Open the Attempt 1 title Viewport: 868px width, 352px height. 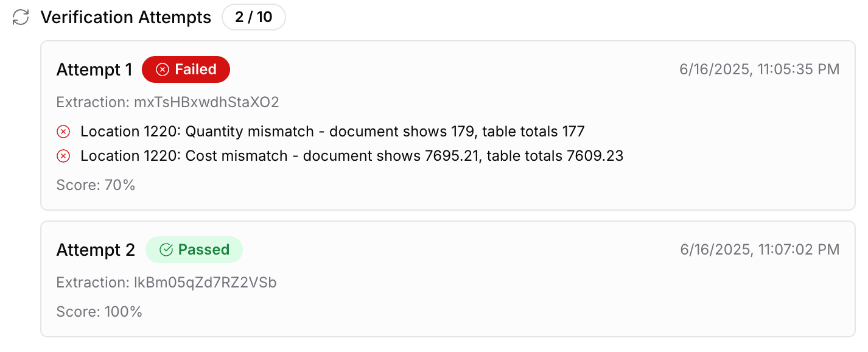[94, 69]
